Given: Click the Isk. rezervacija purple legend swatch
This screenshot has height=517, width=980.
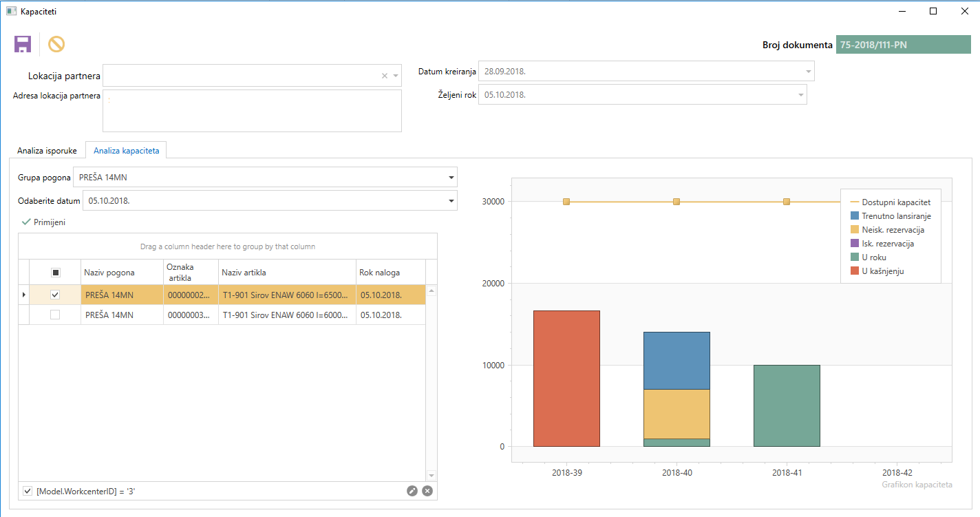Looking at the screenshot, I should click(x=855, y=244).
